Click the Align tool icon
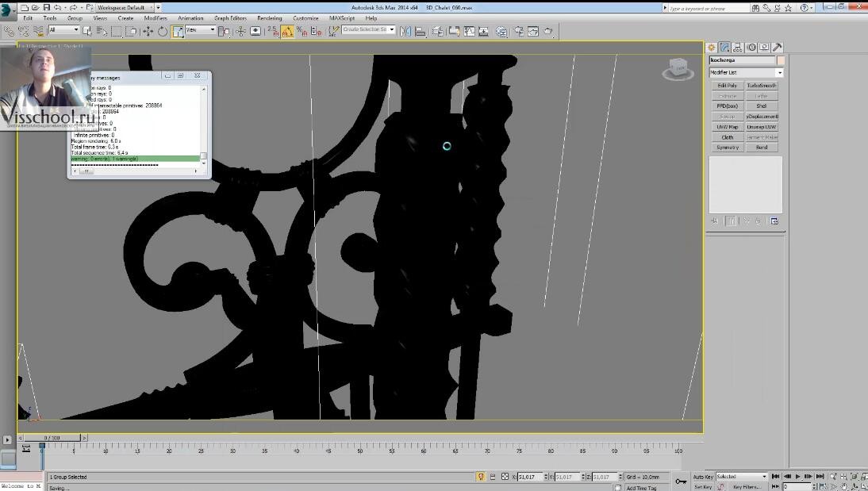 tap(421, 31)
